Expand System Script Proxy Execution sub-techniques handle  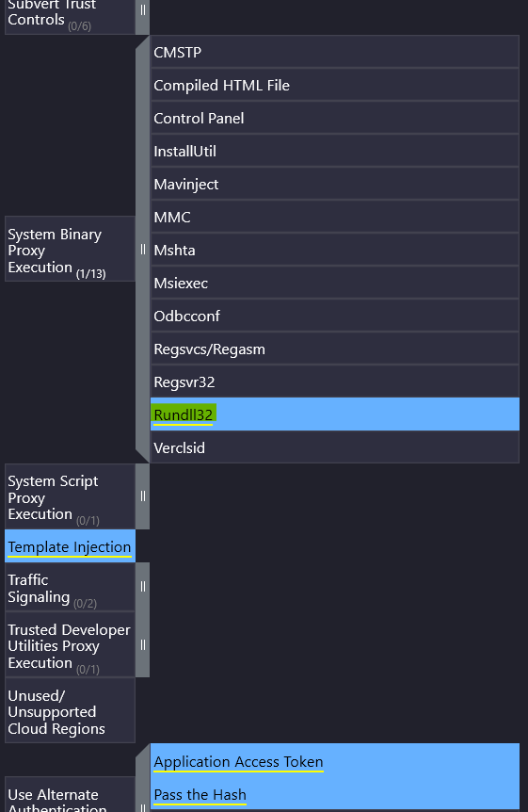[x=142, y=496]
